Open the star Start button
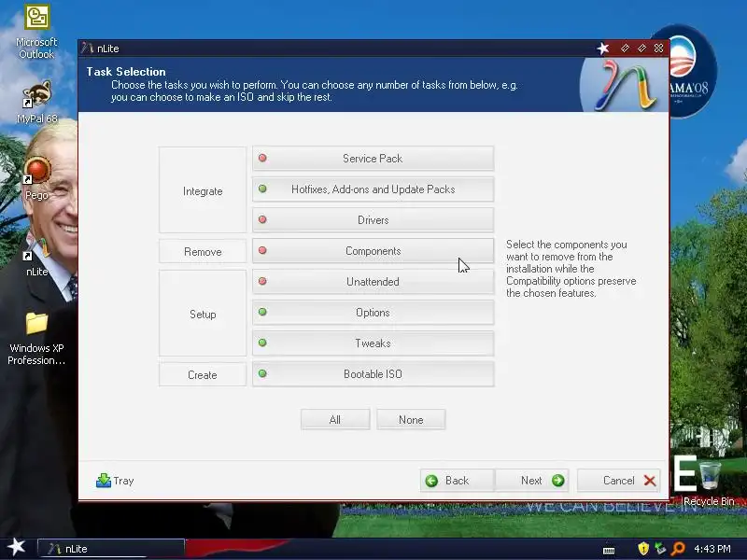Image resolution: width=747 pixels, height=560 pixels. [16, 547]
